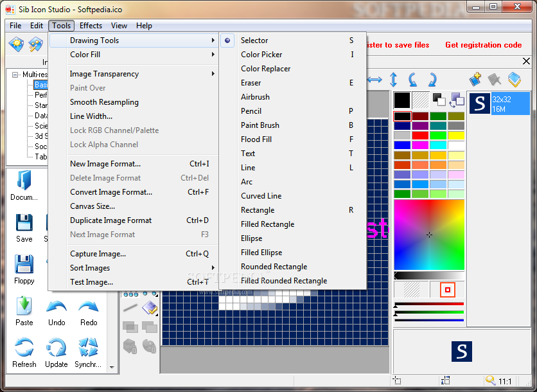
Task: Click the black foreground color box
Action: pyautogui.click(x=402, y=100)
